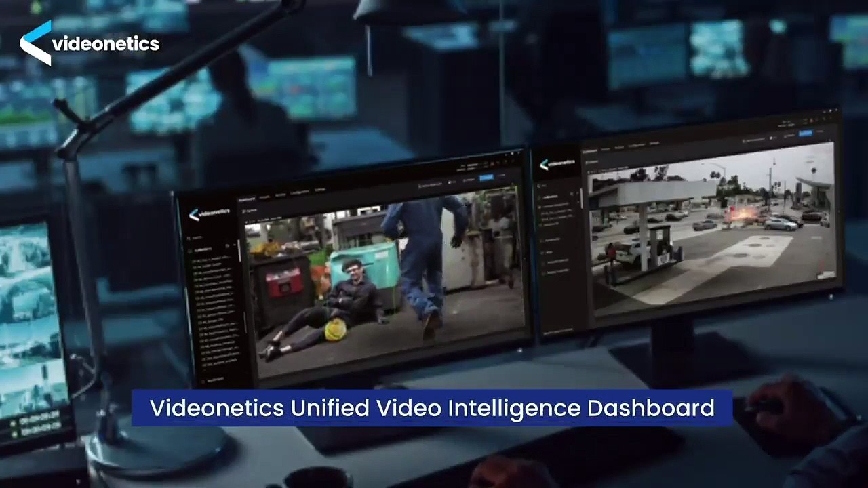The height and width of the screenshot is (488, 868).
Task: Click the blue highlighted button on right monitor
Action: click(x=805, y=134)
